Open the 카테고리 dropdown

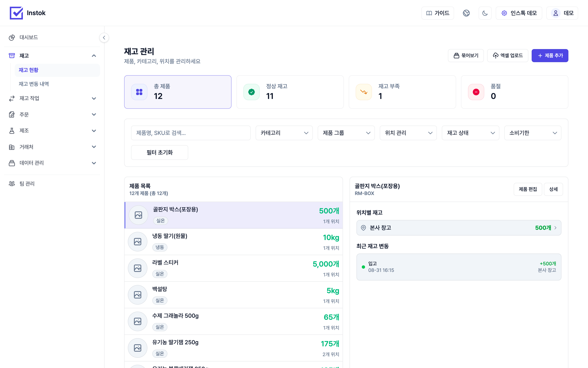tap(284, 133)
